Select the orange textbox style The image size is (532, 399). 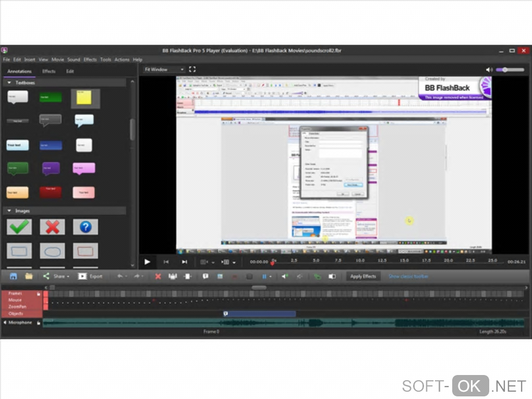(18, 192)
